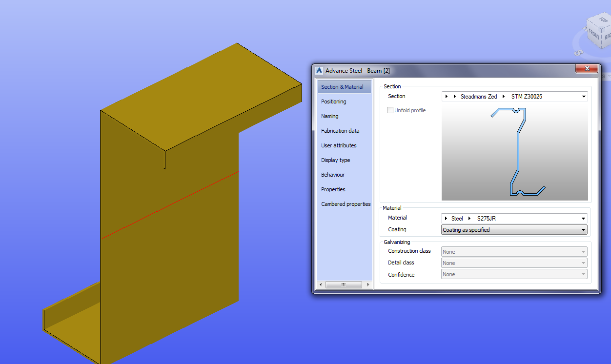Click the arrow icon between Steel and S275JR

coord(469,218)
